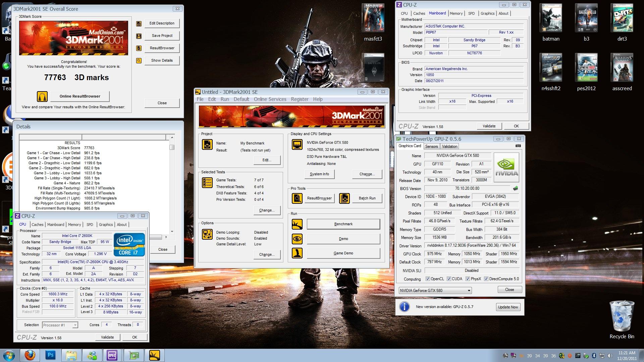This screenshot has height=362, width=644.
Task: Click the Batch Run icon
Action: point(344,198)
